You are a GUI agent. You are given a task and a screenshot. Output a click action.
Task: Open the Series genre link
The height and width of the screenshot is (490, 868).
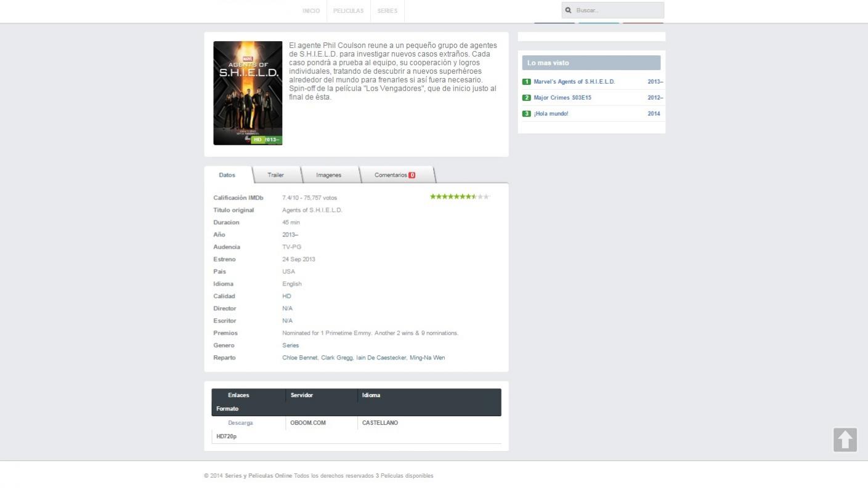290,345
